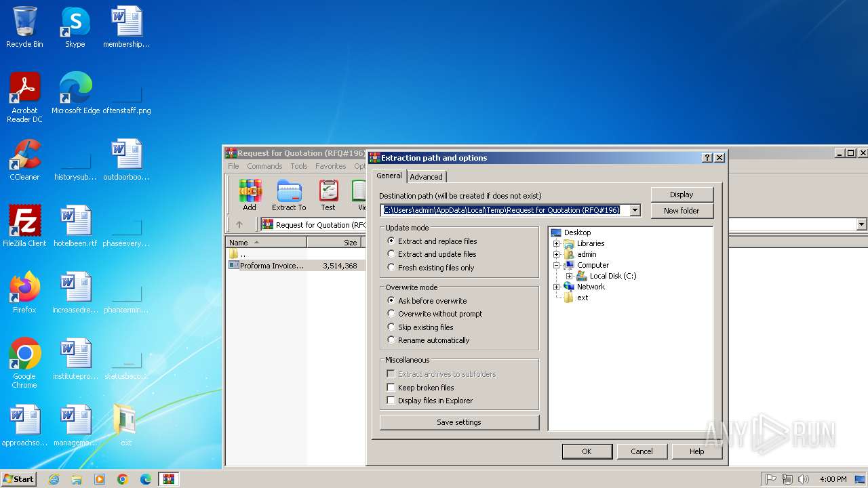Click the Cancel button

tap(642, 451)
